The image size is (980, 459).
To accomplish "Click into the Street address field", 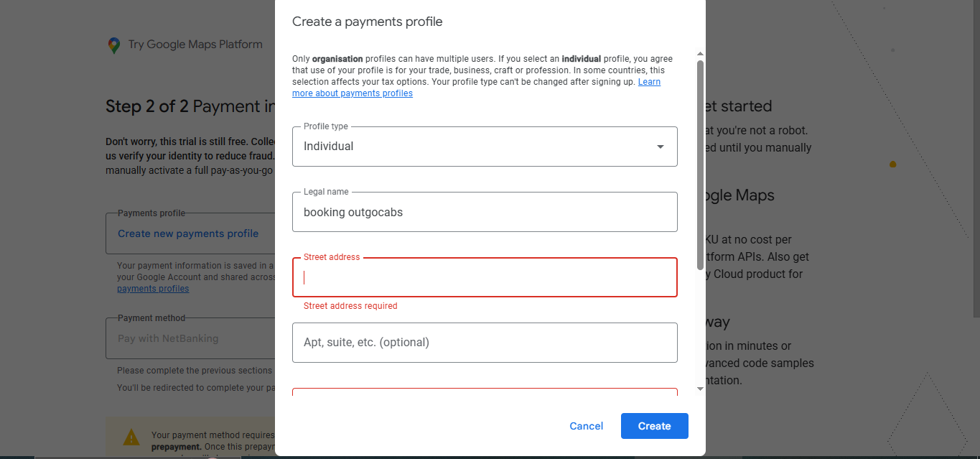I will 485,278.
